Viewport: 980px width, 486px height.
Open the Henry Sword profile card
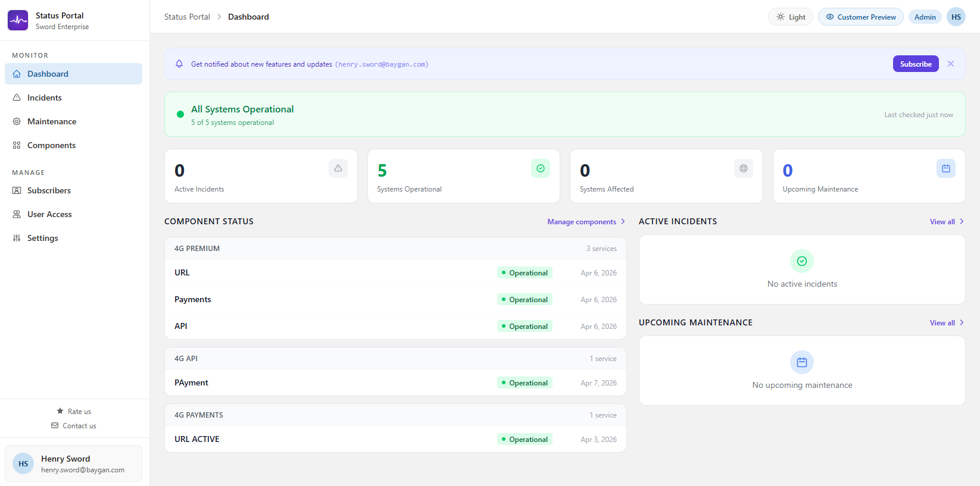(x=73, y=463)
